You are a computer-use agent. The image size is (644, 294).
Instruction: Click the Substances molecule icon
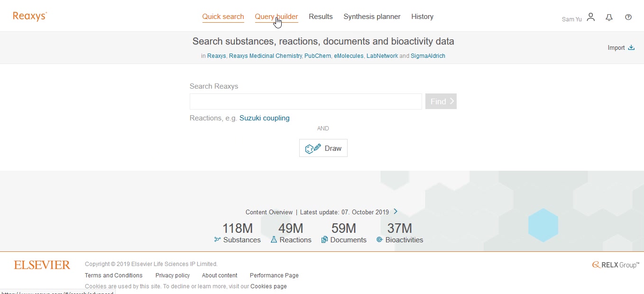[218, 240]
